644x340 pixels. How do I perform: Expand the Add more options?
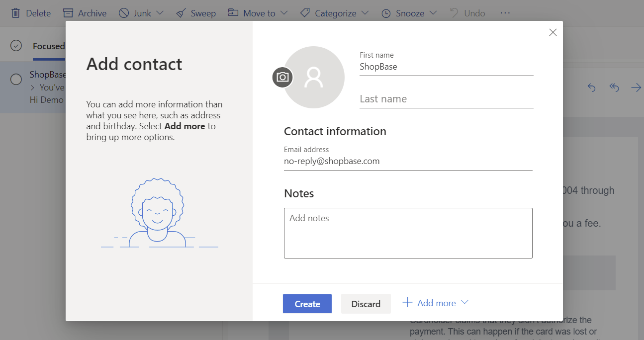click(436, 303)
